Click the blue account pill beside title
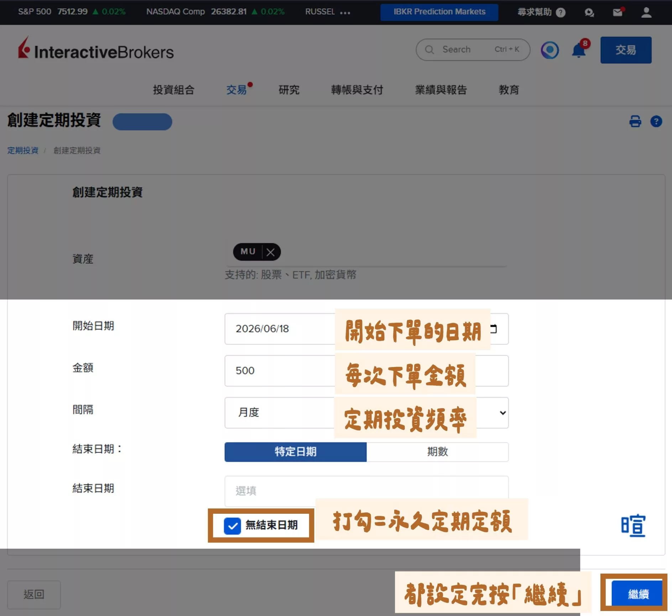This screenshot has width=672, height=616. pos(142,121)
